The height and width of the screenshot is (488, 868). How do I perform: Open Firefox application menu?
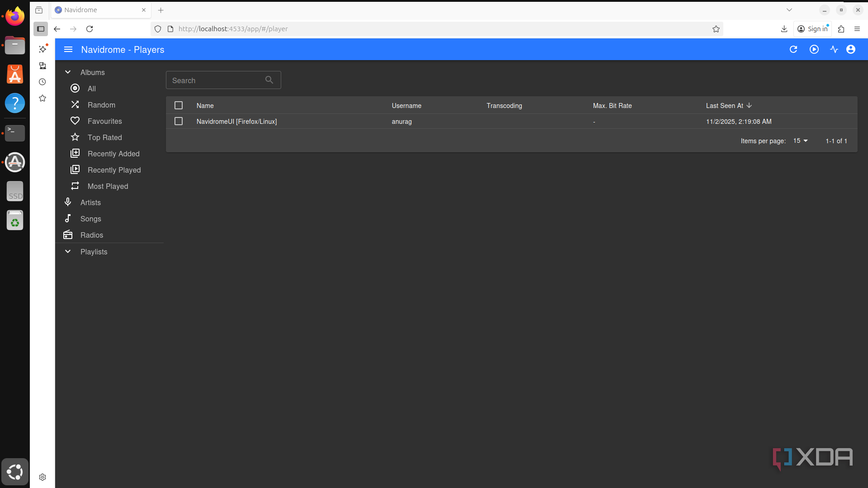857,29
